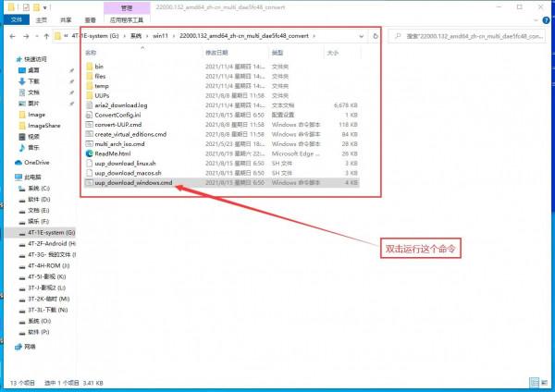This screenshot has height=392, width=555.
Task: Sort files by 修改日期 column header
Action: point(216,53)
